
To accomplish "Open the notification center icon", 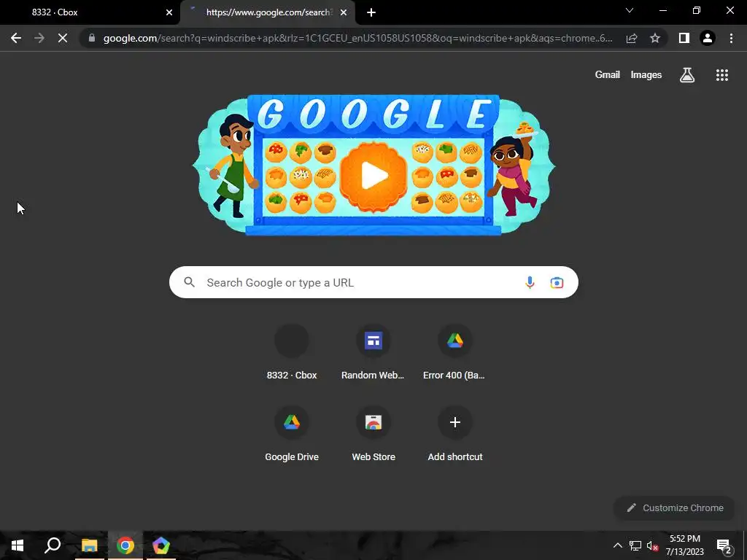I will pos(724,546).
